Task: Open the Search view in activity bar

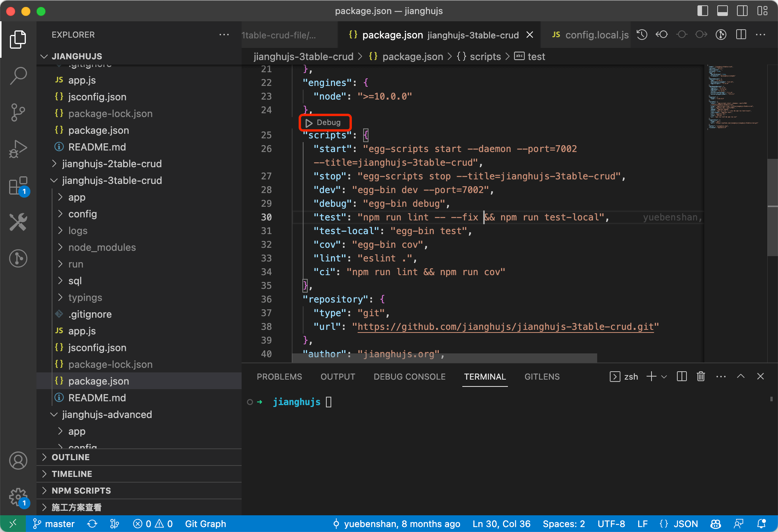Action: [x=18, y=76]
